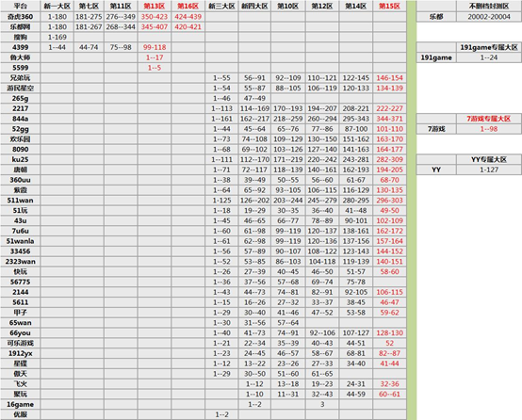Select cell 424-439 in the 奇虎360 row
The image size is (522, 420).
188,17
